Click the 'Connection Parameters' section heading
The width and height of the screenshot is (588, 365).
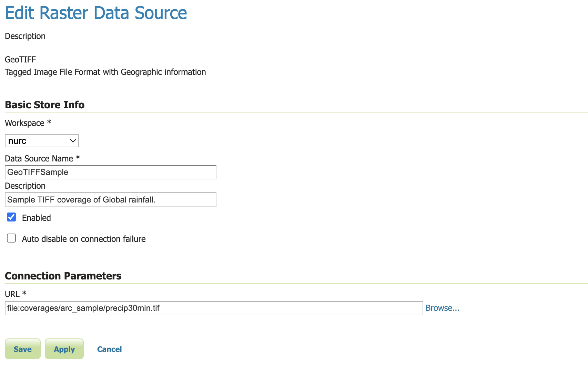[x=63, y=276]
